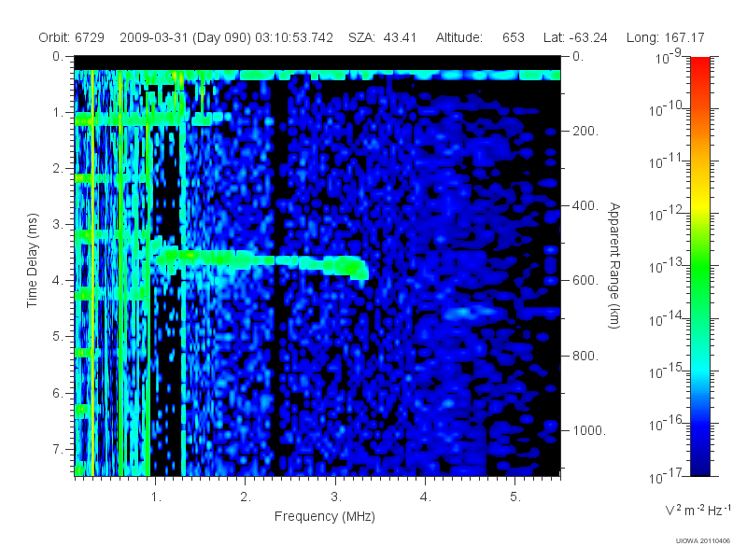The image size is (747, 560).
Task: Click the timestamp '03:10:53.742'
Action: pos(294,37)
